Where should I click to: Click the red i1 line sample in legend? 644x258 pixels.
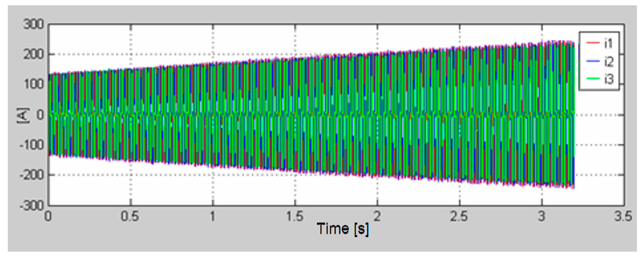click(x=593, y=43)
